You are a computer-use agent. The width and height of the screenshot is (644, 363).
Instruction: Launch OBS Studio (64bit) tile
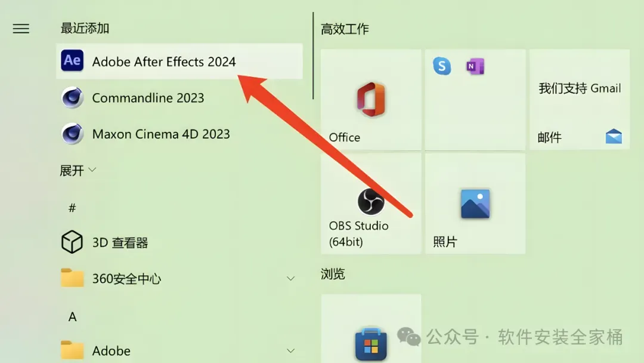(x=371, y=204)
